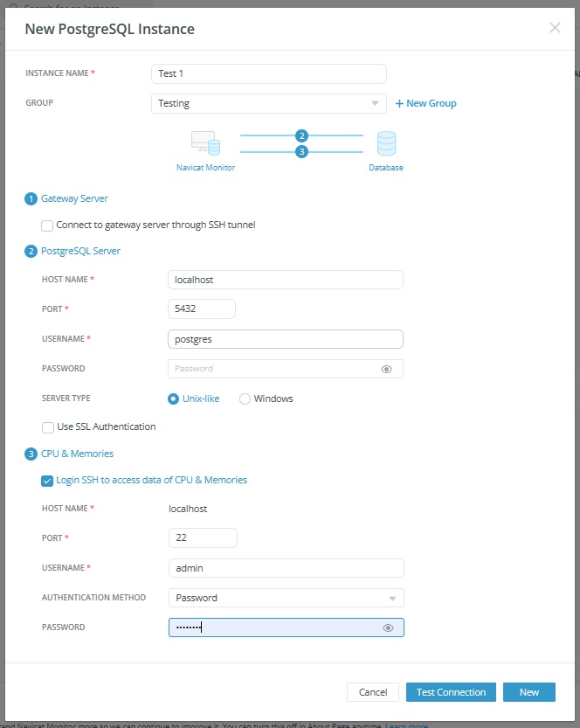Screen dimensions: 580x728
Task: Select Windows server type
Action: [245, 399]
